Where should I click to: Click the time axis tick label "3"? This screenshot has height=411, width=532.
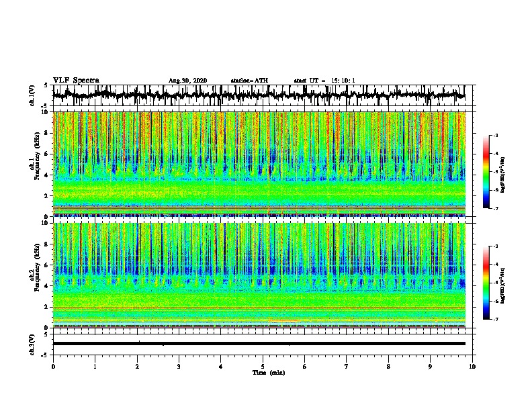tap(179, 367)
